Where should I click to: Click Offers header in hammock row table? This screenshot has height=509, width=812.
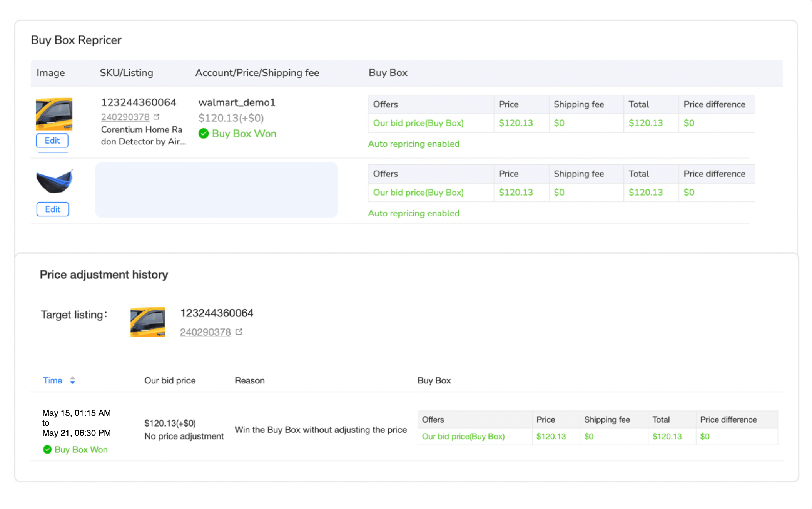(385, 174)
